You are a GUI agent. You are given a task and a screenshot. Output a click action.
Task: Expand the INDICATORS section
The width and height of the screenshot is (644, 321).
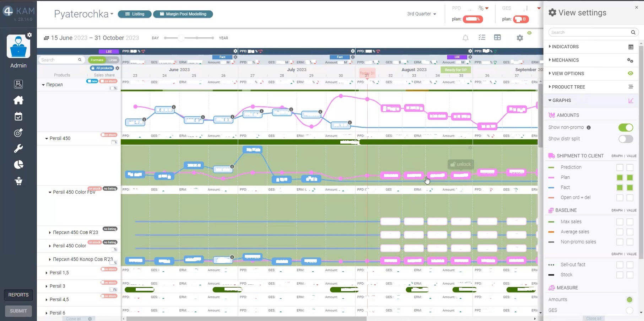click(564, 47)
